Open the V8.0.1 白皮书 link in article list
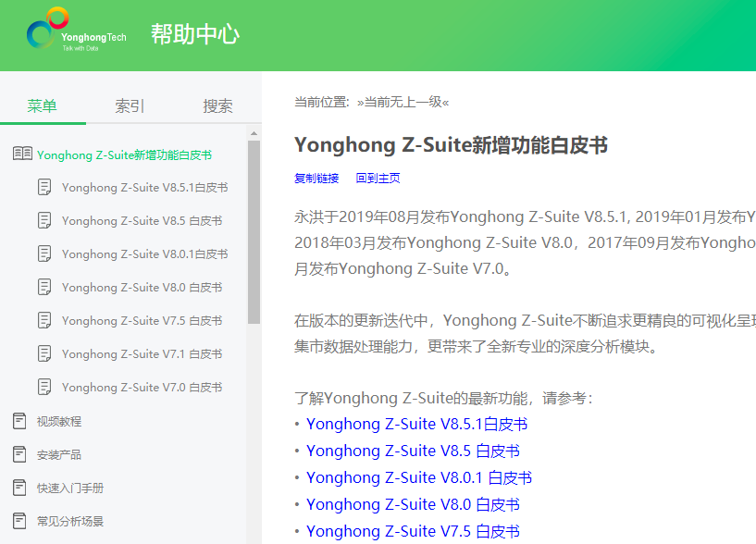 click(x=419, y=477)
